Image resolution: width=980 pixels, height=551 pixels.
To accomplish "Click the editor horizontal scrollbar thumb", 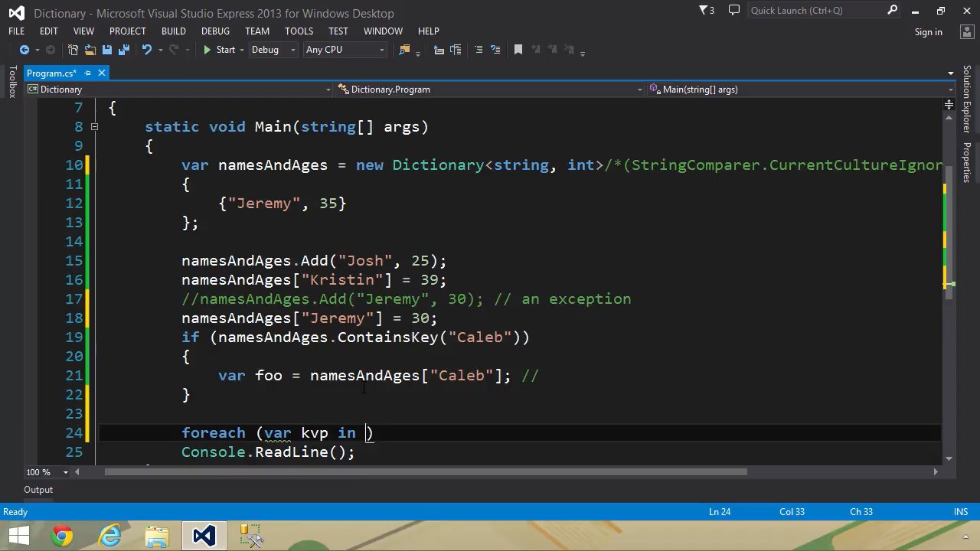I will click(426, 472).
